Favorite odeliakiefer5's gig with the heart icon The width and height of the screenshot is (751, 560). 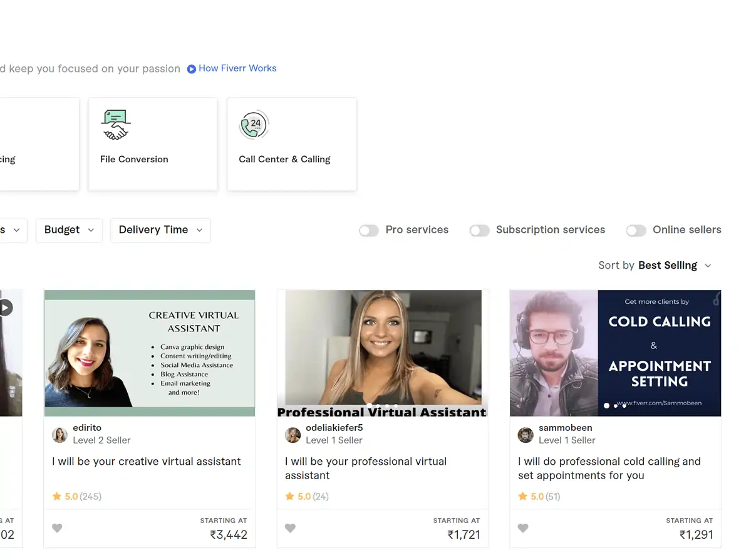click(290, 528)
